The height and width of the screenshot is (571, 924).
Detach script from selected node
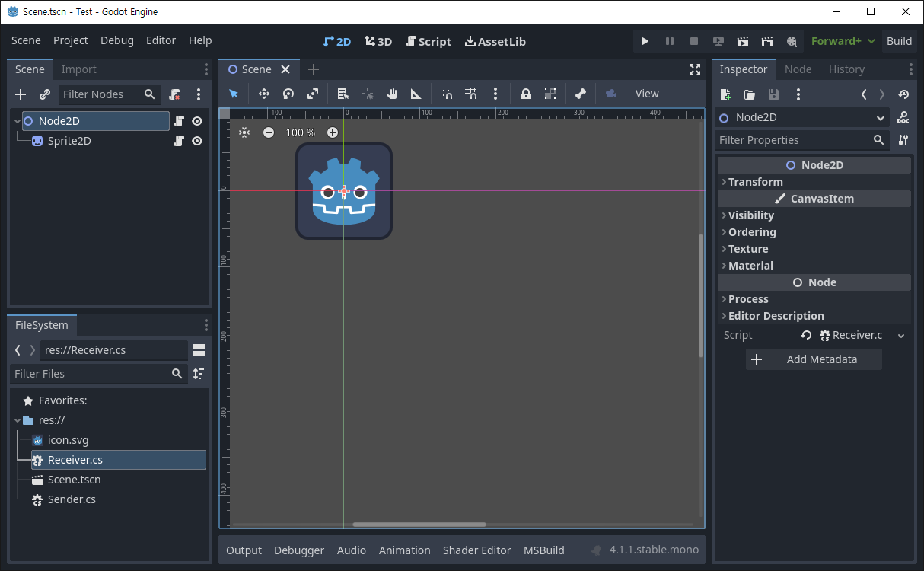pos(174,94)
